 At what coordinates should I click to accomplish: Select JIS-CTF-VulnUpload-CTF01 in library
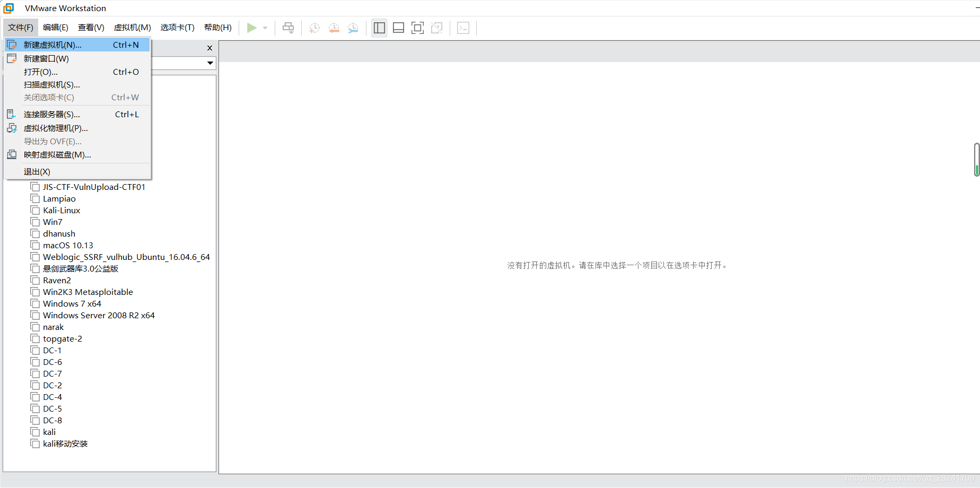click(x=94, y=187)
